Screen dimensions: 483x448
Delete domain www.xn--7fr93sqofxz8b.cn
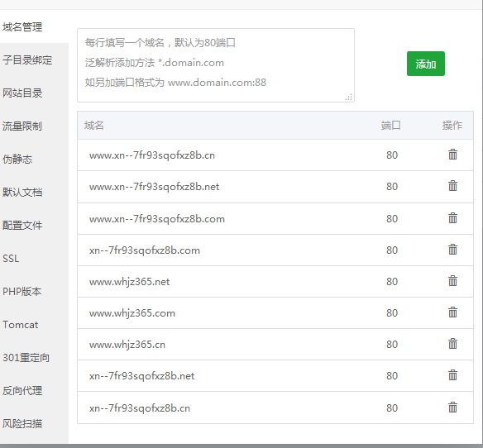[x=452, y=155]
